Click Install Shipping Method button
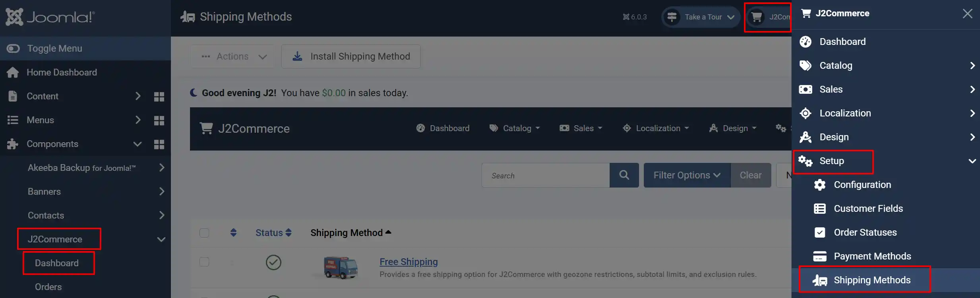The image size is (980, 298). click(x=351, y=56)
